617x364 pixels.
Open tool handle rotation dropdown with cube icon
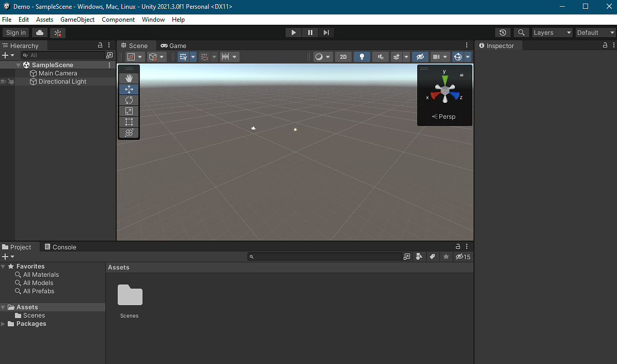click(156, 57)
